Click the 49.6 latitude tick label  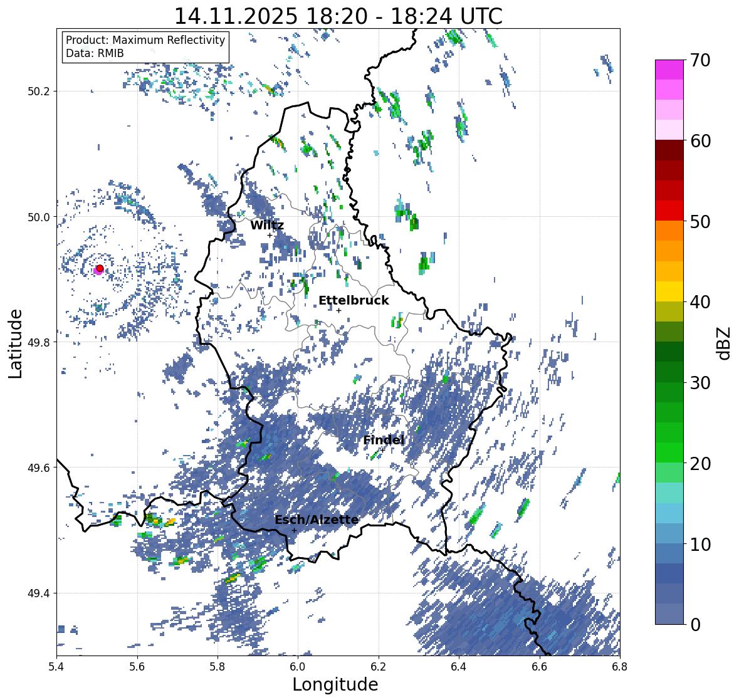tap(39, 468)
